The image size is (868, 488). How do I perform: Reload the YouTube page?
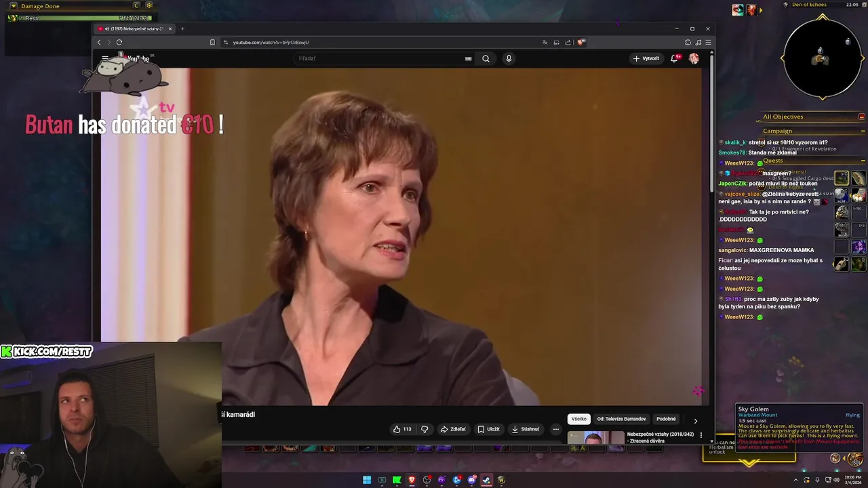click(x=119, y=42)
